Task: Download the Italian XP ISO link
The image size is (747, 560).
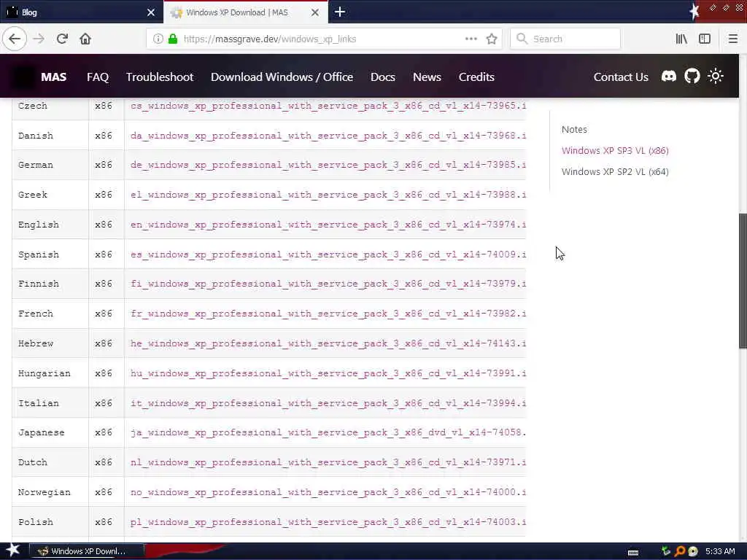Action: pos(328,403)
